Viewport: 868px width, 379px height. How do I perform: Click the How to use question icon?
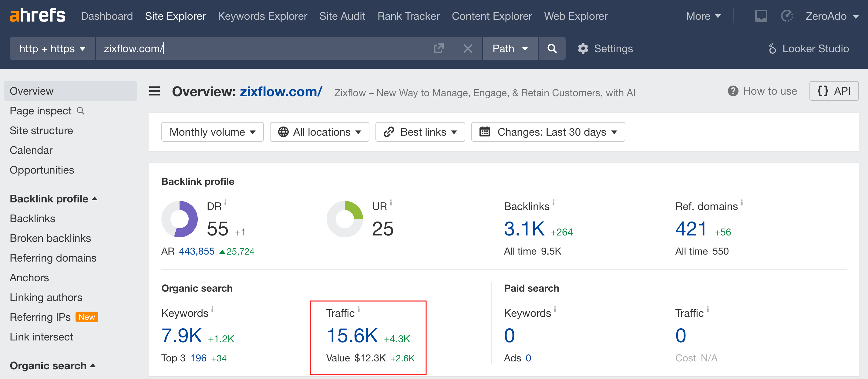[733, 91]
